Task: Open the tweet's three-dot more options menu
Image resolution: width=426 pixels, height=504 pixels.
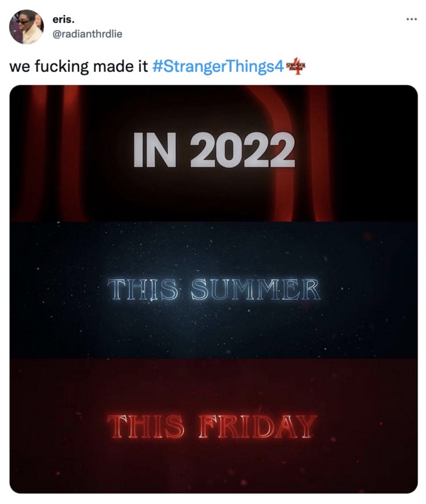Action: (411, 19)
